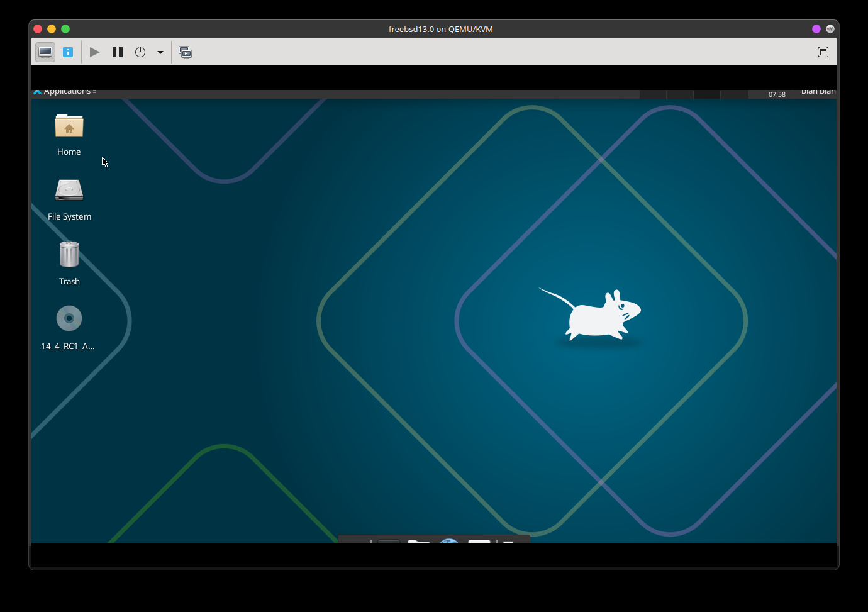
Task: Show the graphical console view
Action: pos(45,52)
